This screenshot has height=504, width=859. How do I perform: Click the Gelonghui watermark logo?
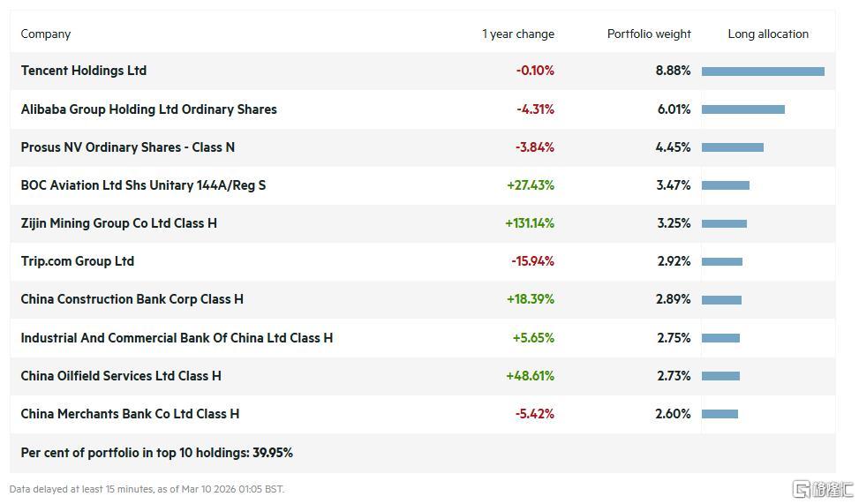coord(823,488)
